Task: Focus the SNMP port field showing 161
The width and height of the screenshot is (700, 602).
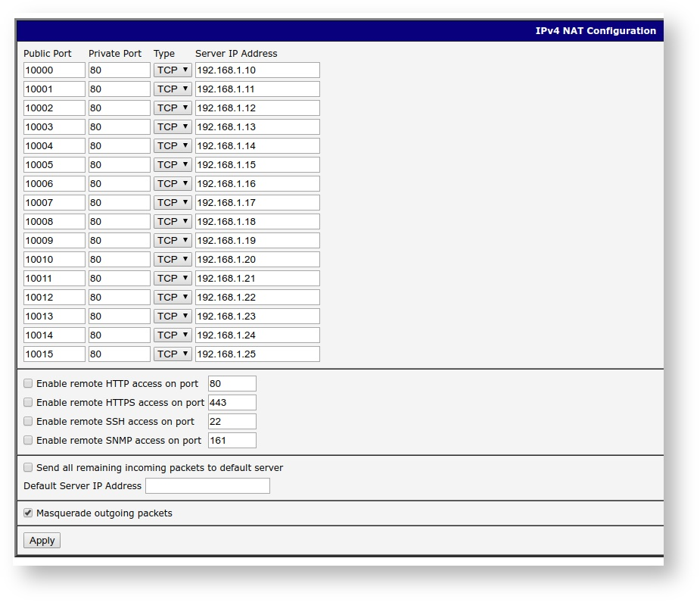Action: (232, 441)
